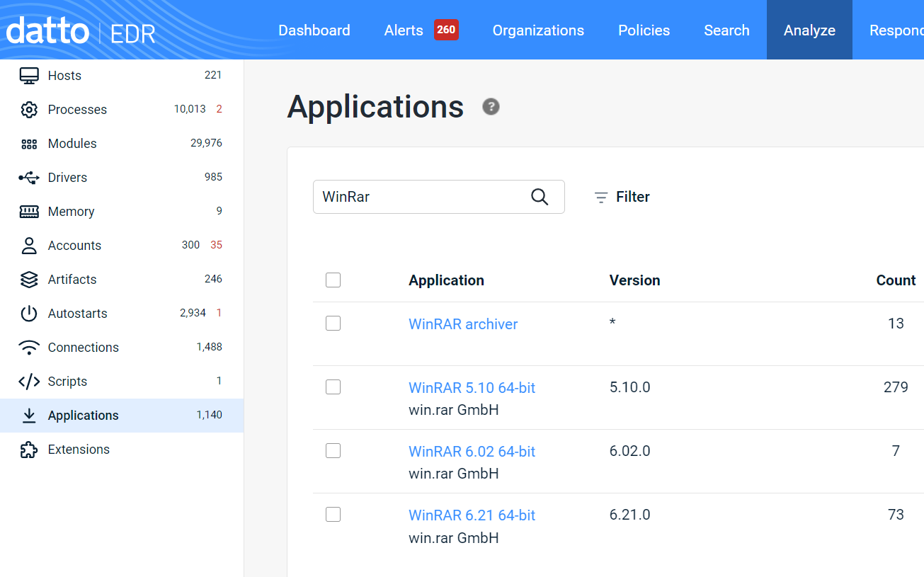The width and height of the screenshot is (924, 577).
Task: Open the Applications help question mark
Action: (x=491, y=107)
